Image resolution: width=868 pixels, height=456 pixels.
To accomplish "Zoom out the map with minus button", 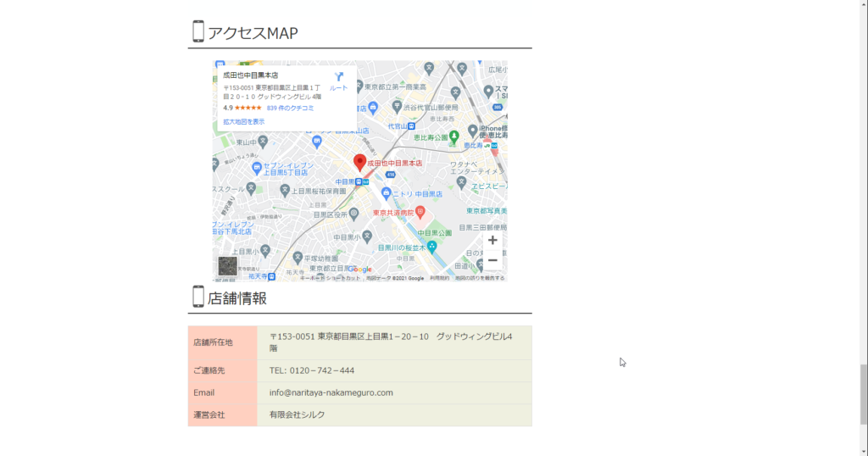I will [492, 260].
